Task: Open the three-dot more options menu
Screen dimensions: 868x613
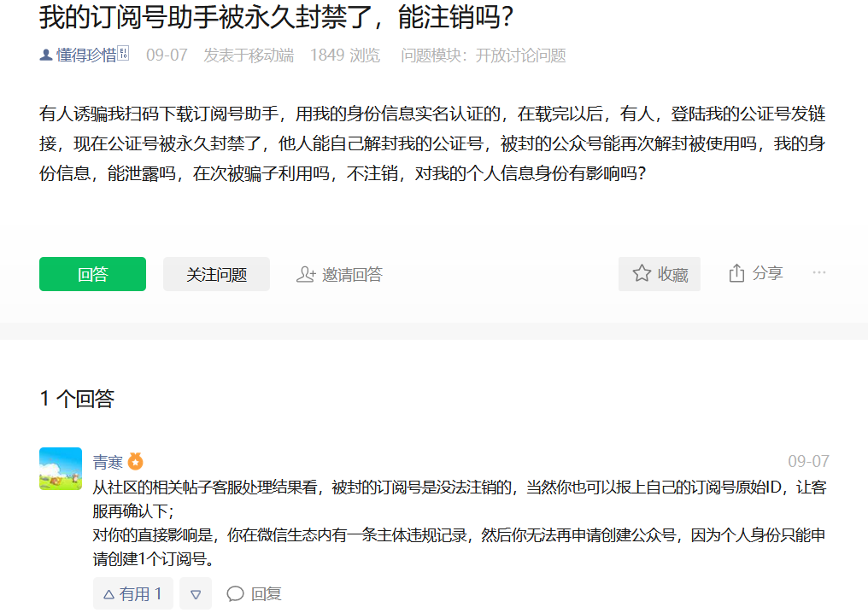Action: tap(819, 272)
